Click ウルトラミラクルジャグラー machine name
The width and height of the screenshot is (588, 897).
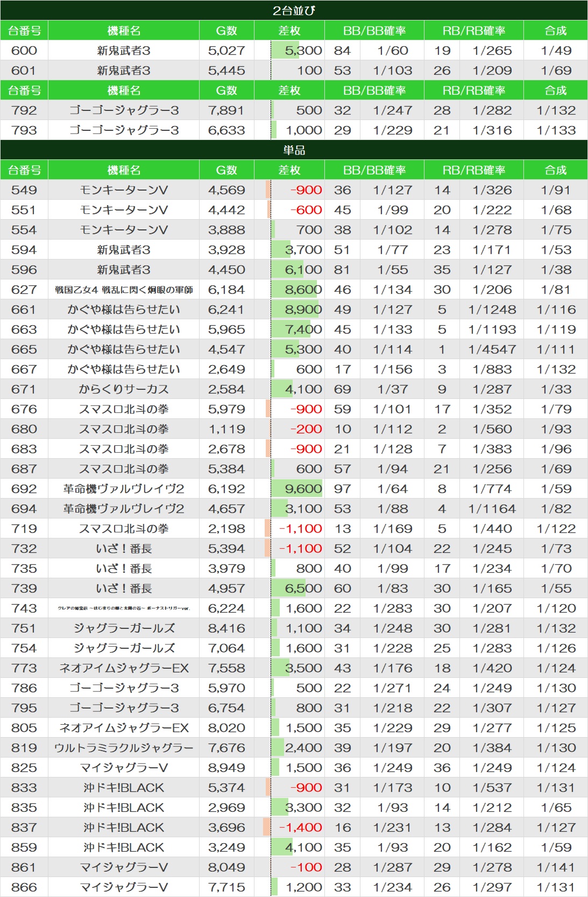pyautogui.click(x=124, y=748)
